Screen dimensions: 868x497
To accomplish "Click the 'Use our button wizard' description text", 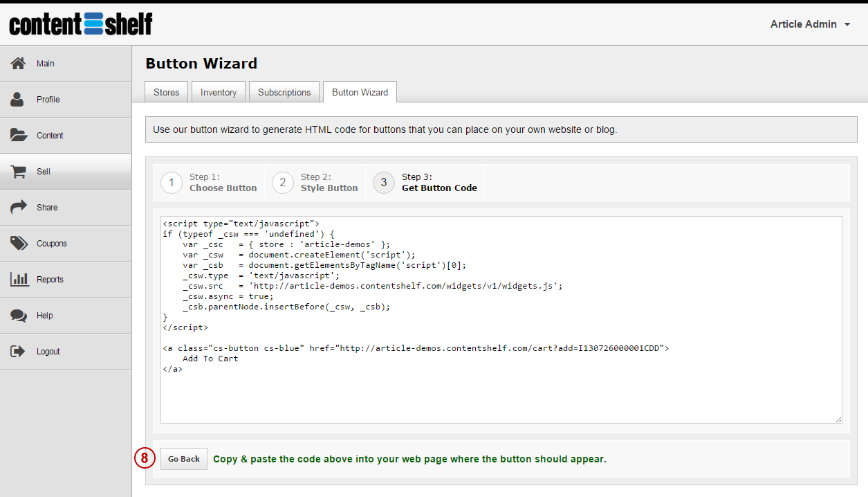I will [385, 129].
